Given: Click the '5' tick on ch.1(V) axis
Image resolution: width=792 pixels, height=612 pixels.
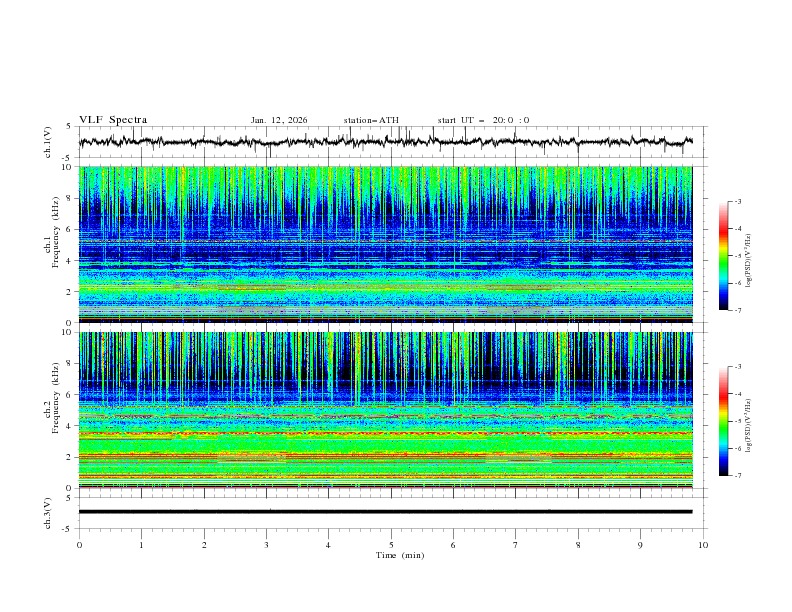Looking at the screenshot, I should click(70, 127).
